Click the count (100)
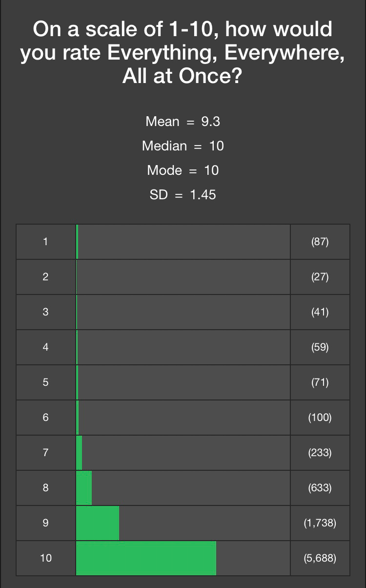Screen dimensions: 366x588 pos(320,417)
